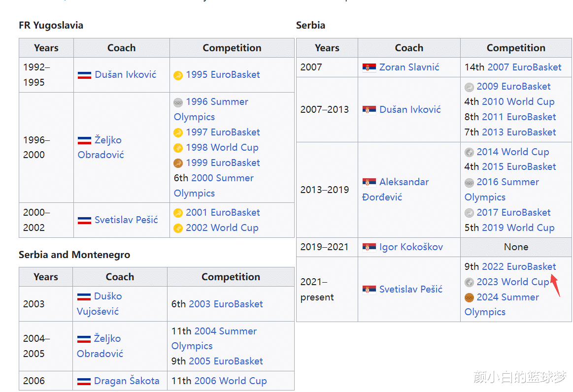Image resolution: width=573 pixels, height=392 pixels.
Task: Follow the 2006 World Cup link
Action: [231, 381]
